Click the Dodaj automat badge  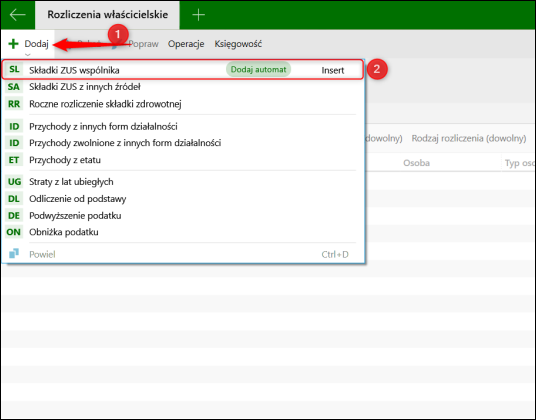click(258, 69)
